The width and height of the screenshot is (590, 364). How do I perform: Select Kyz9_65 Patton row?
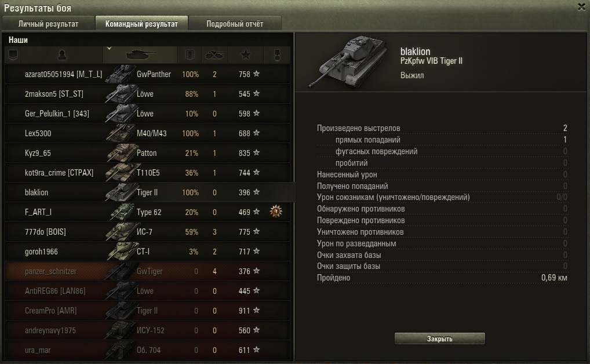pyautogui.click(x=147, y=153)
